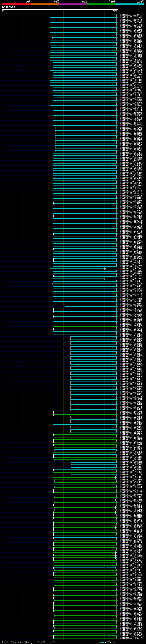Select the UniRef100_B1HVS1 row label
Viewport: 146px width, 644px height.
pyautogui.click(x=131, y=630)
